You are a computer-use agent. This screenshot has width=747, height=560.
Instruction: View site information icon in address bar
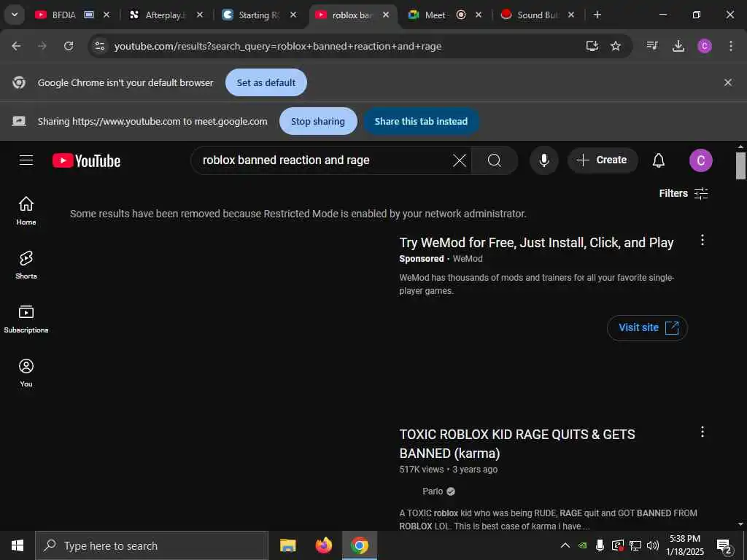(99, 46)
